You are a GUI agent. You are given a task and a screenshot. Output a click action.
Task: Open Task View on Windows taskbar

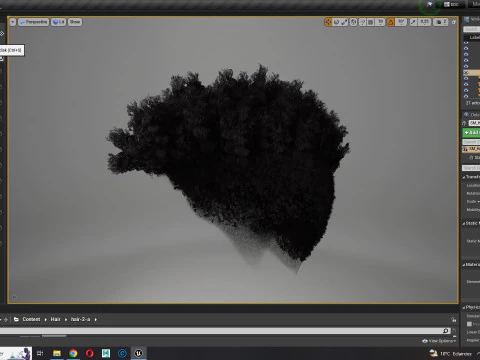click(x=40, y=353)
